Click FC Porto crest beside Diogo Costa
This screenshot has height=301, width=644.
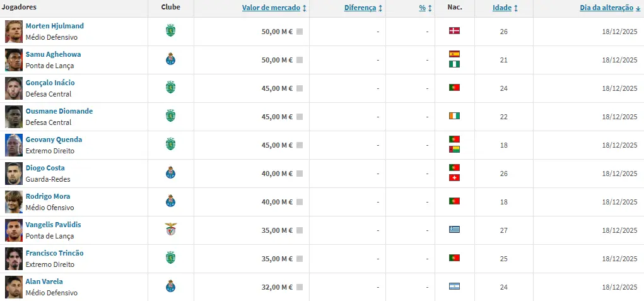[x=170, y=172]
